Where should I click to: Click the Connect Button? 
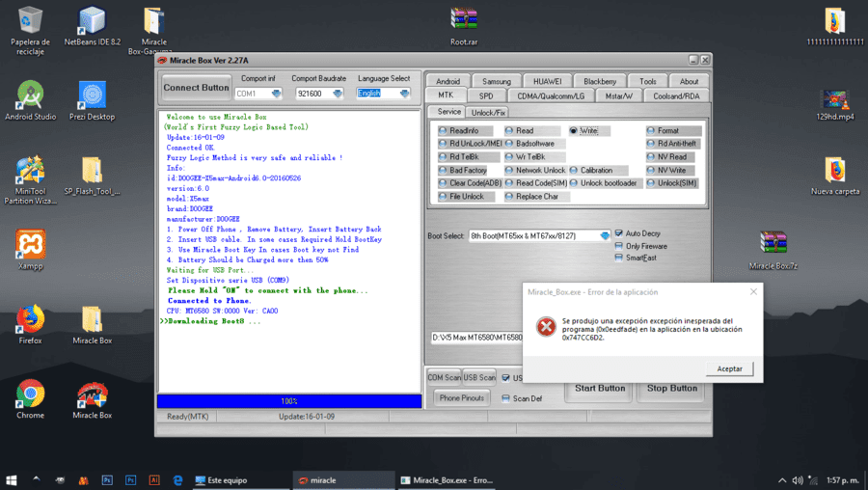[x=196, y=88]
